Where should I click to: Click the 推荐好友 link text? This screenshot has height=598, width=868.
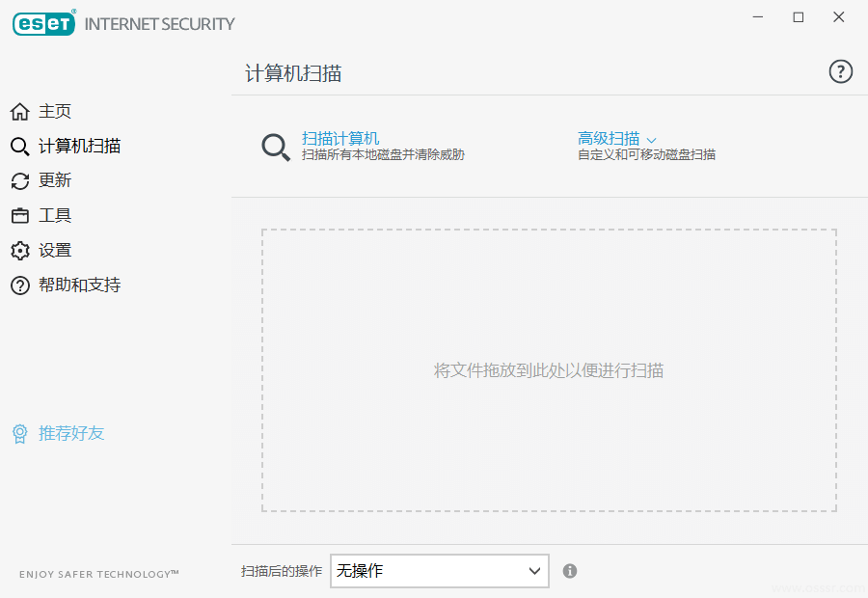[71, 434]
